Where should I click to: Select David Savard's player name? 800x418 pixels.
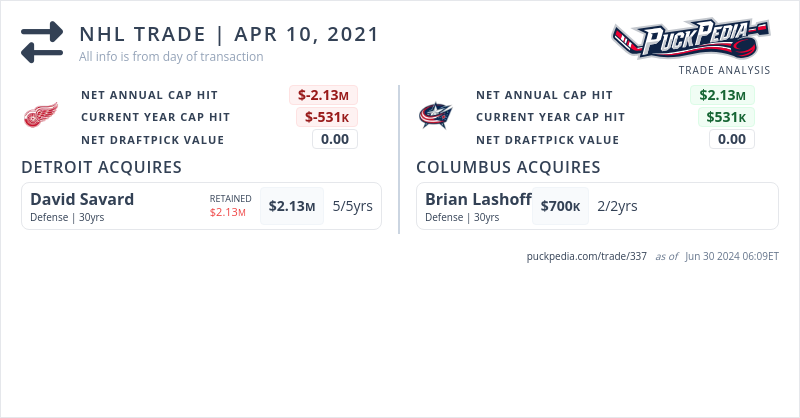point(82,199)
